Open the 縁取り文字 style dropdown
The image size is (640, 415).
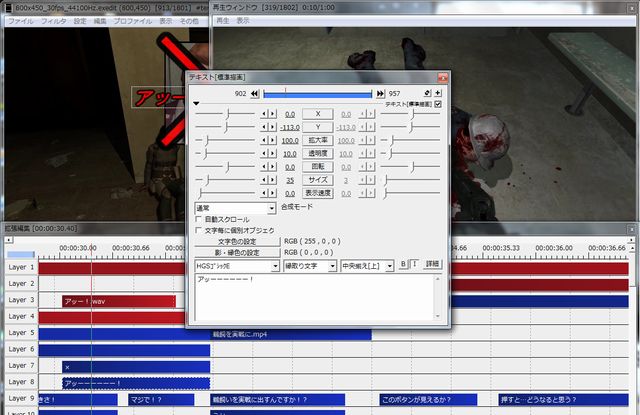310,266
